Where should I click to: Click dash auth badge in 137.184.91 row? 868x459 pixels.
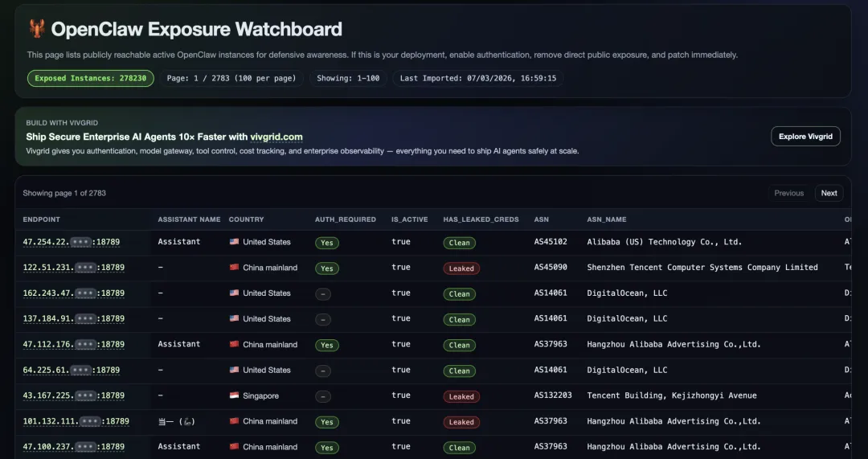click(323, 319)
